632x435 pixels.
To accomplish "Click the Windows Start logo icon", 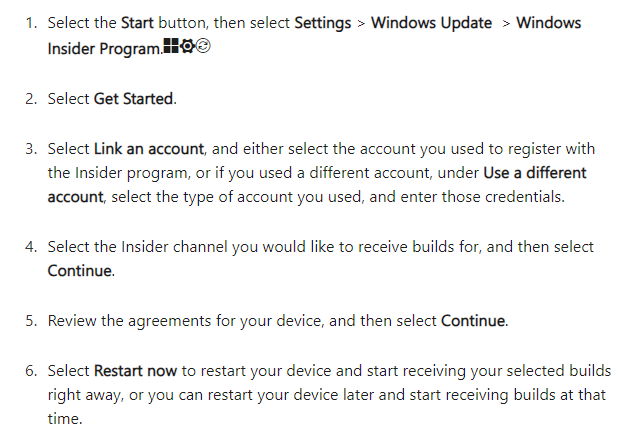I will tap(171, 46).
